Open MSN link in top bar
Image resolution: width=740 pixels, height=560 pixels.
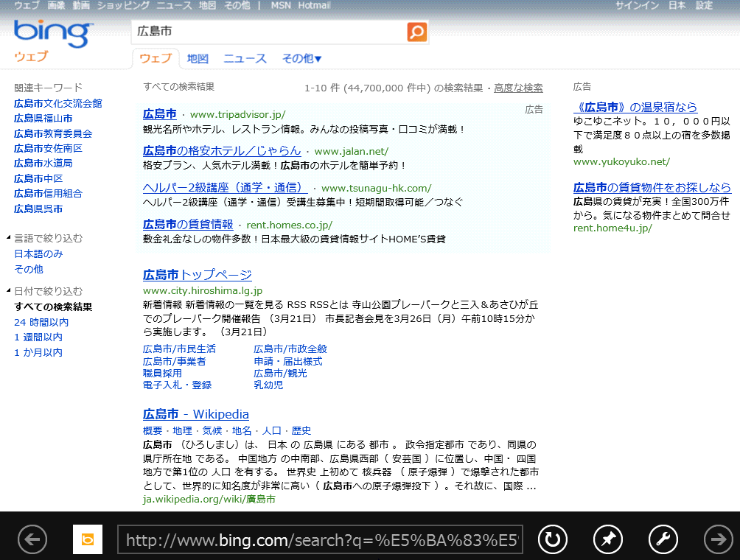point(281,5)
